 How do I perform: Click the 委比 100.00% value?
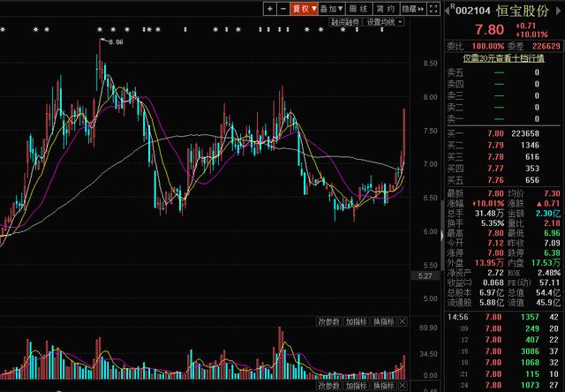point(488,46)
